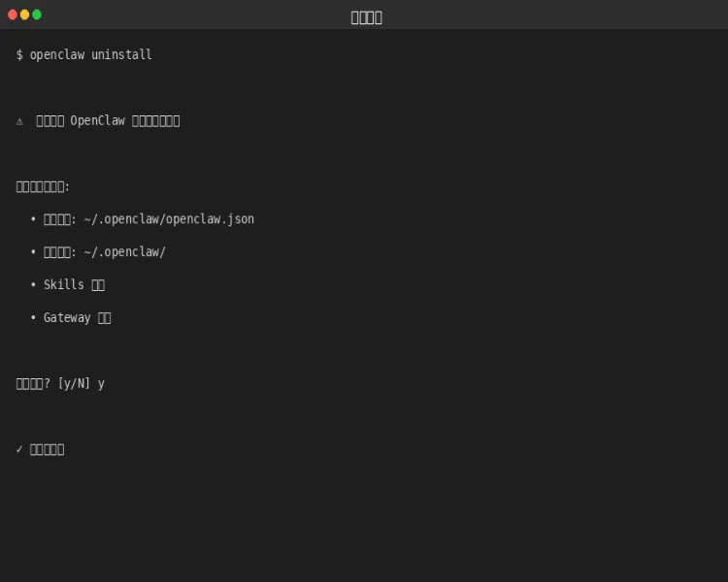The image size is (728, 582).
Task: Click the window title in title bar
Action: [366, 17]
